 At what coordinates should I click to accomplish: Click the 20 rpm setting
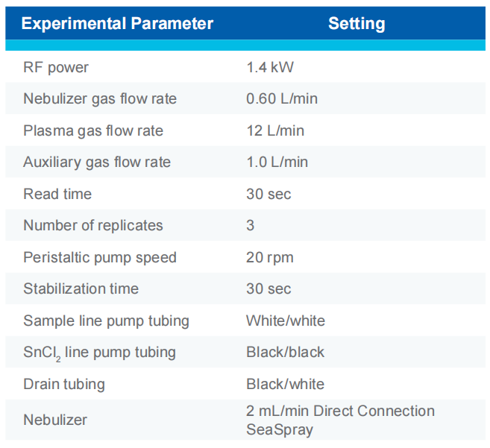270,258
